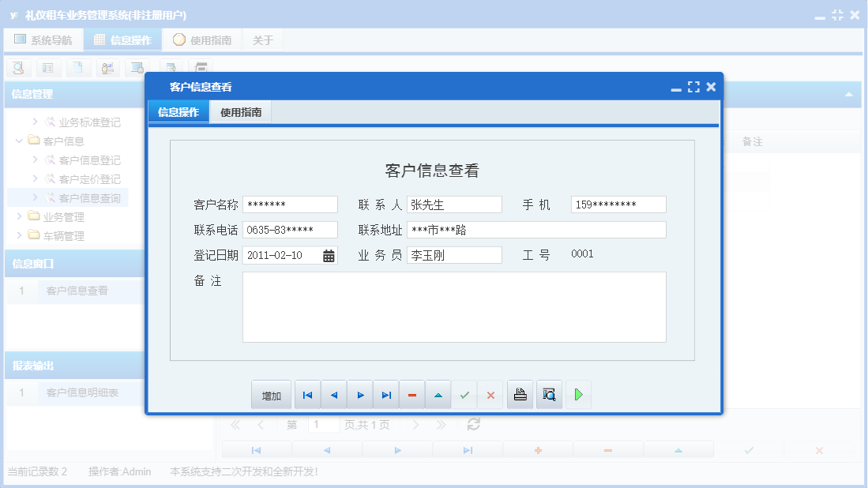Click the 增加 button to add a record

pos(271,394)
